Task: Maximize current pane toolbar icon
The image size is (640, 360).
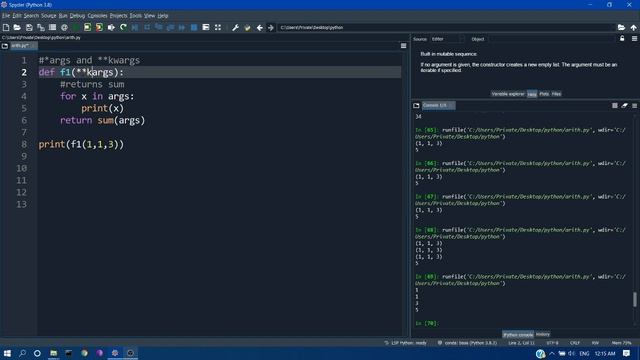Action: [206, 27]
